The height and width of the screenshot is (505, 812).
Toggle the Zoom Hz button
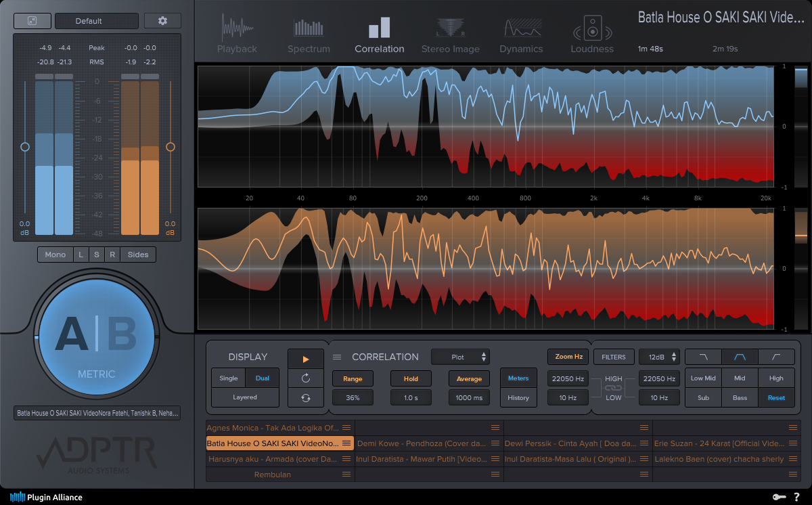(568, 357)
